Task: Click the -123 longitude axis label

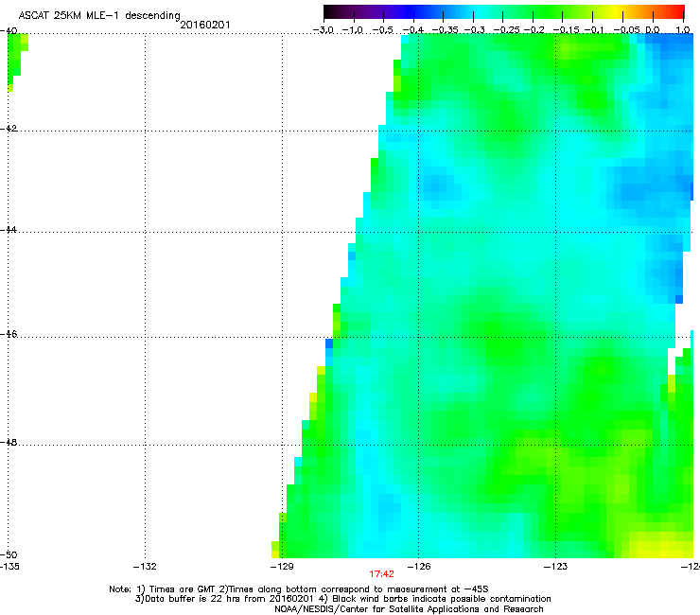Action: point(556,567)
